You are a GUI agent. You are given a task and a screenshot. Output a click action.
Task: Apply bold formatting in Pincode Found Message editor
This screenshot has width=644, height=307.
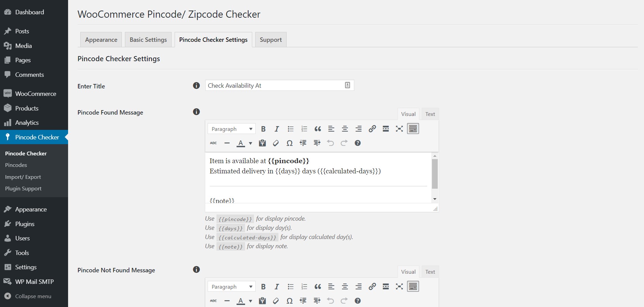pos(263,129)
